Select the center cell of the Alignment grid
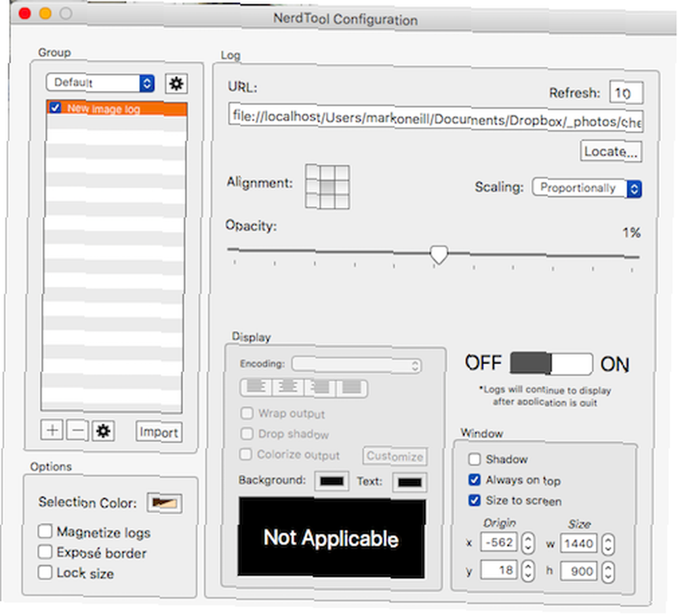Image resolution: width=678 pixels, height=616 pixels. [327, 187]
